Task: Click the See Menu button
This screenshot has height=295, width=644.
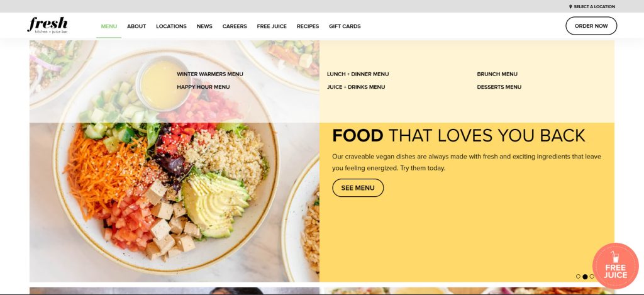Action: (x=358, y=188)
